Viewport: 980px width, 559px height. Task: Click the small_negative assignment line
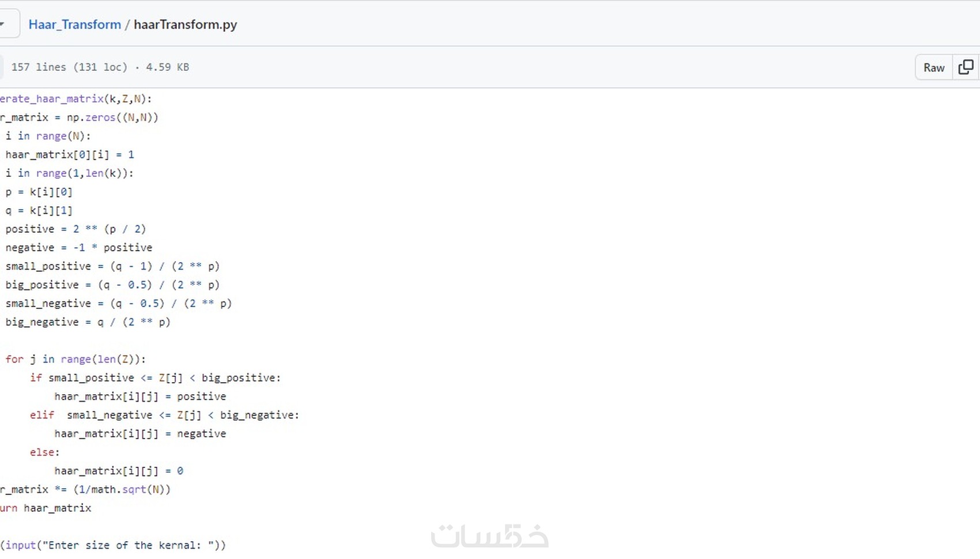coord(118,303)
